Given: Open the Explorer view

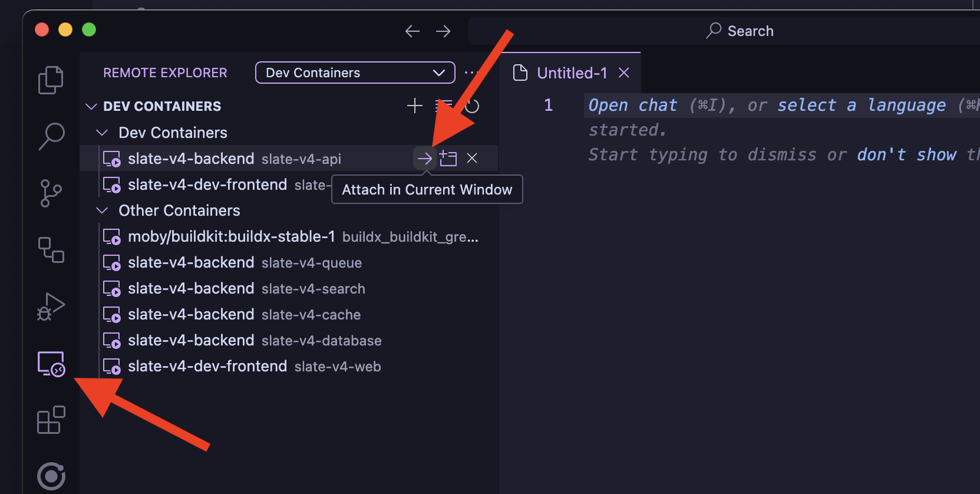Looking at the screenshot, I should tap(50, 80).
